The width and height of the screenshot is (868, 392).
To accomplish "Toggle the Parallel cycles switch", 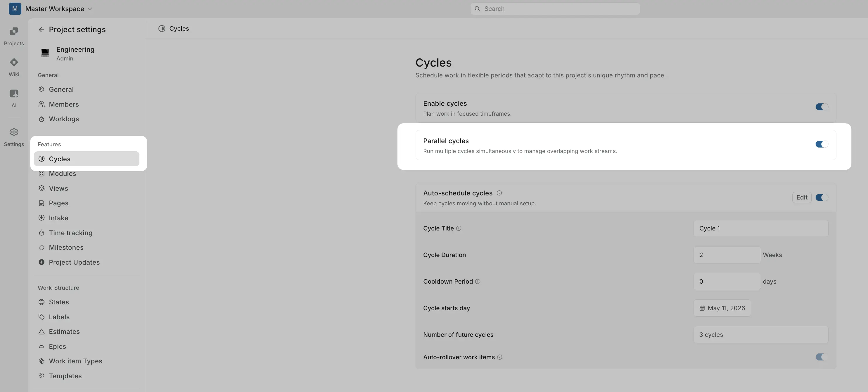I will point(821,144).
